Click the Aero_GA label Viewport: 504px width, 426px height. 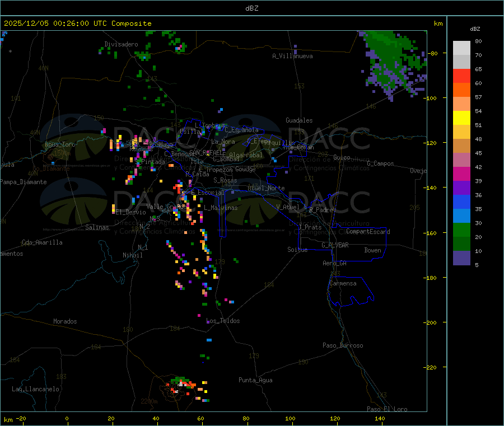[x=335, y=263]
